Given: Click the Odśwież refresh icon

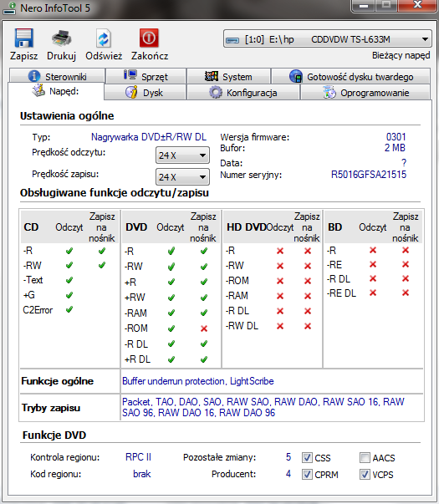Looking at the screenshot, I should (104, 39).
